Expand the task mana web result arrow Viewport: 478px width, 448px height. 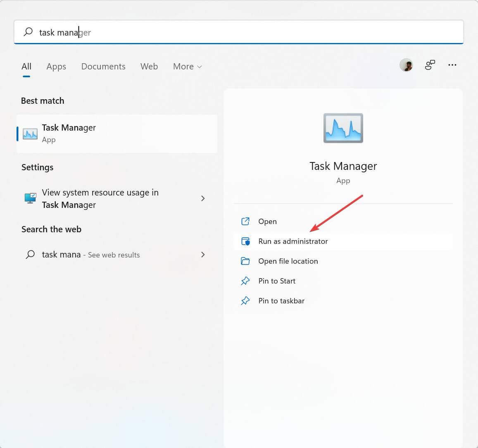(203, 255)
